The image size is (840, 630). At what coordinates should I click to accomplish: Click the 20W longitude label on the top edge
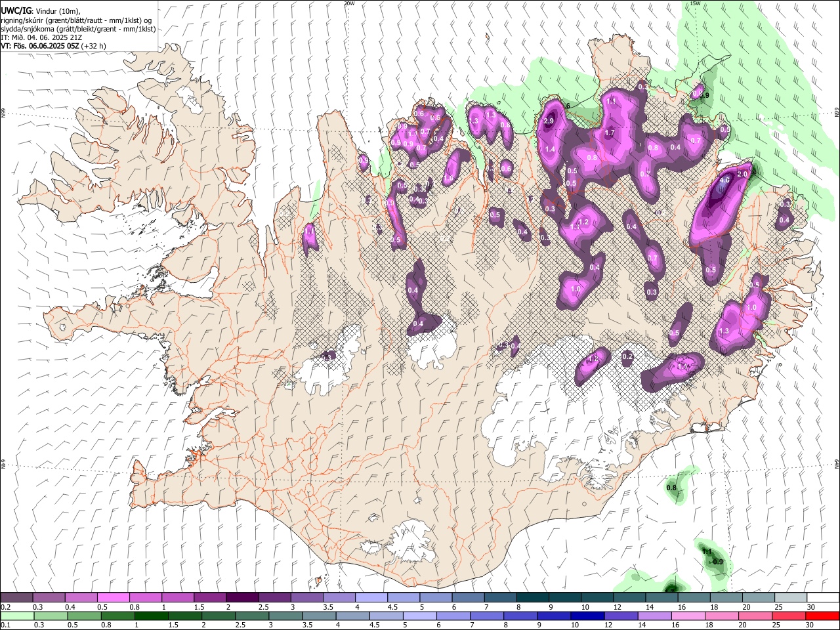point(349,3)
